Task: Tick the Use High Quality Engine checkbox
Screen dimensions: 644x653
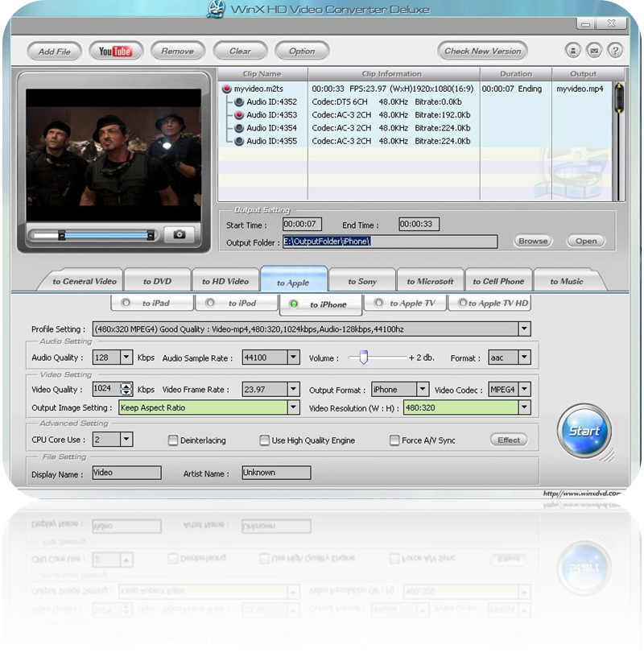Action: click(264, 440)
